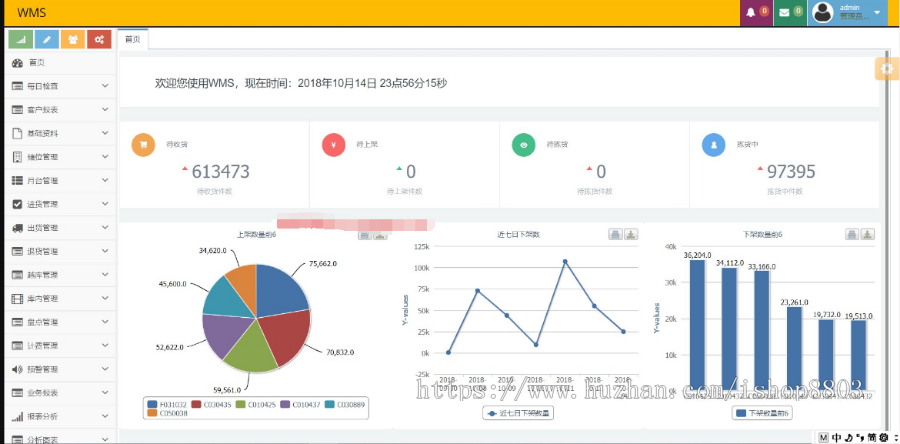900x444 pixels.
Task: Expand the 退货管理 menu chevron
Action: pos(105,251)
